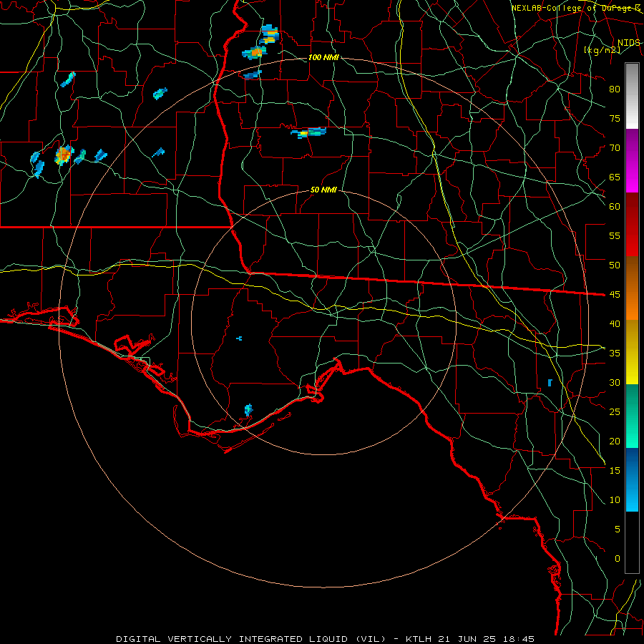
Task: Select the red segment of the color scale
Action: [632, 224]
